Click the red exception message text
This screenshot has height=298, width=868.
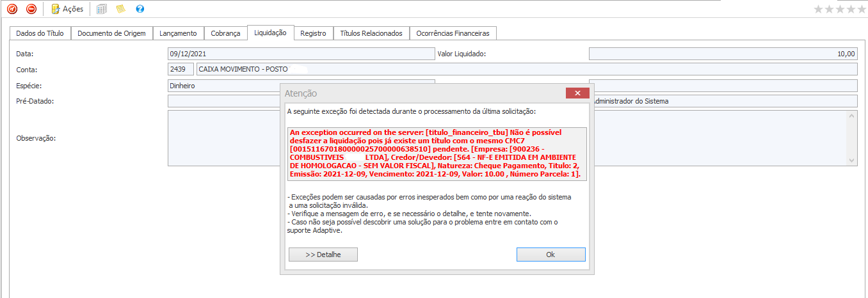437,154
